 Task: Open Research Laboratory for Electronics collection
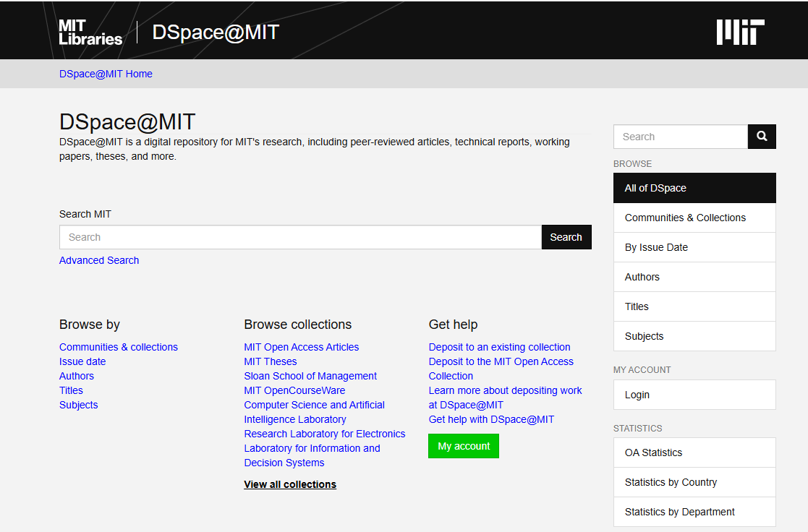(x=325, y=434)
